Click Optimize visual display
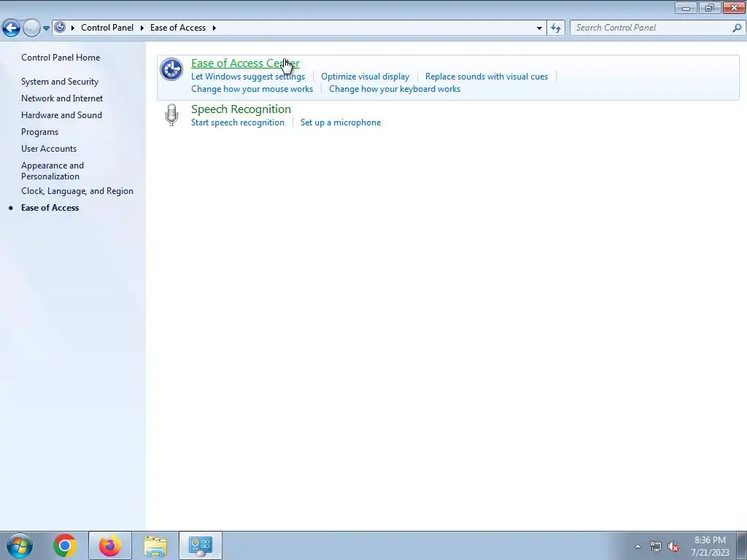Viewport: 747px width, 560px height. tap(365, 76)
